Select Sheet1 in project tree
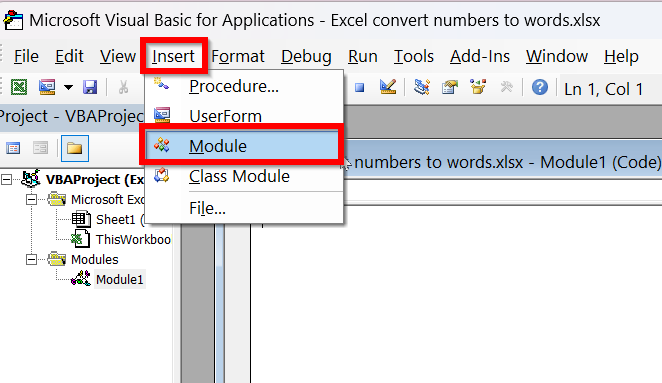 click(120, 220)
